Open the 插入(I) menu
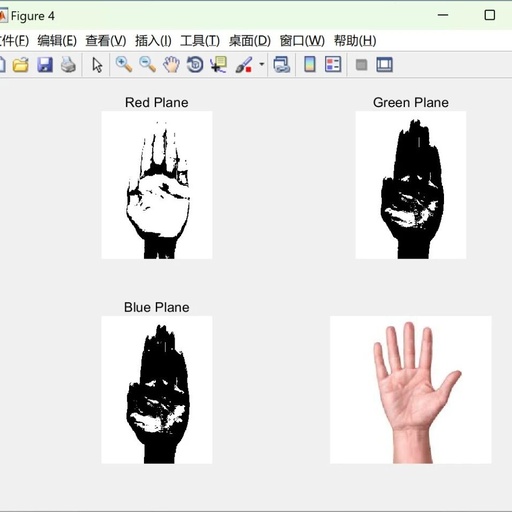512x512 pixels. [153, 41]
